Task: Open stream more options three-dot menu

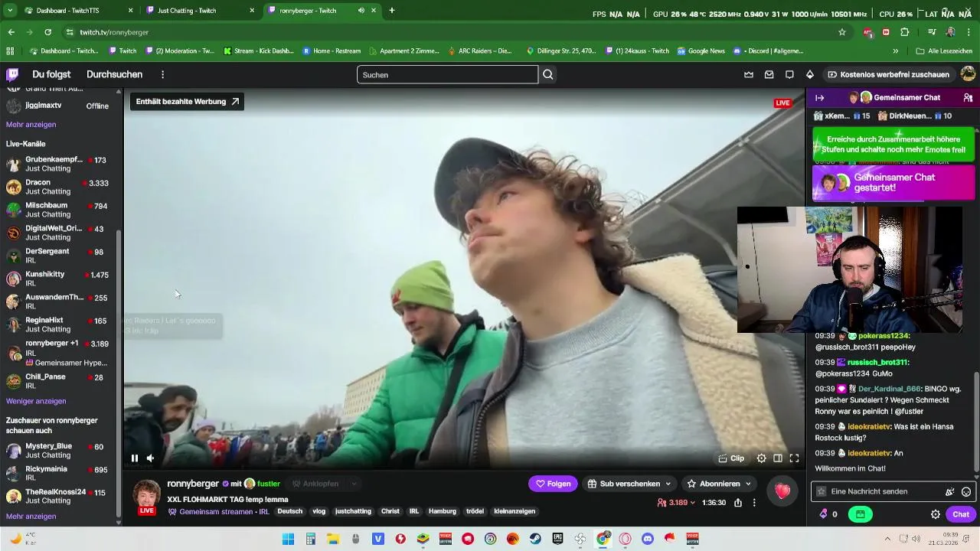Action: point(754,503)
